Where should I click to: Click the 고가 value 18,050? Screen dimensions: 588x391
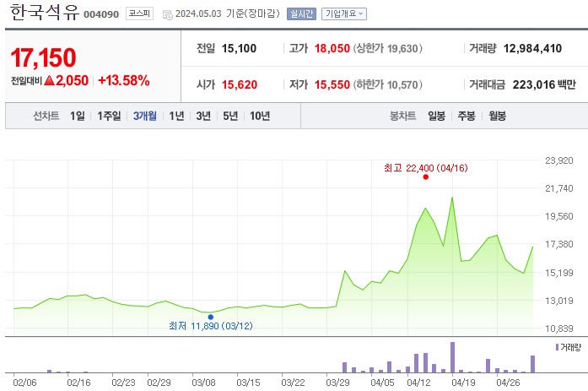[x=332, y=48]
